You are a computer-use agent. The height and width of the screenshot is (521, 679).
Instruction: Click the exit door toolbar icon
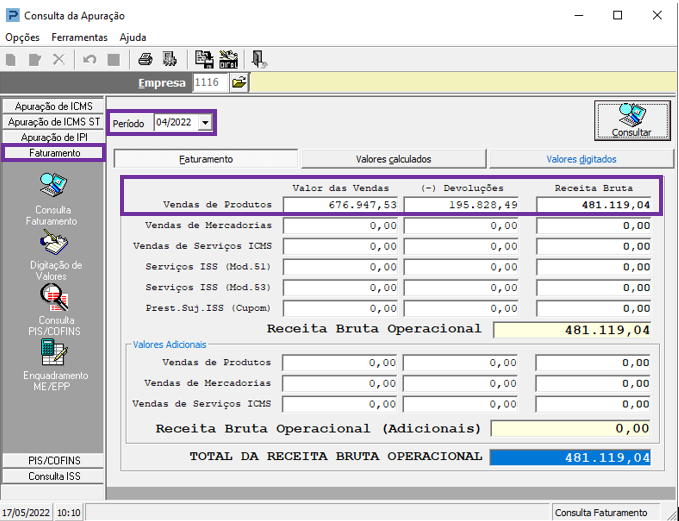pos(258,59)
